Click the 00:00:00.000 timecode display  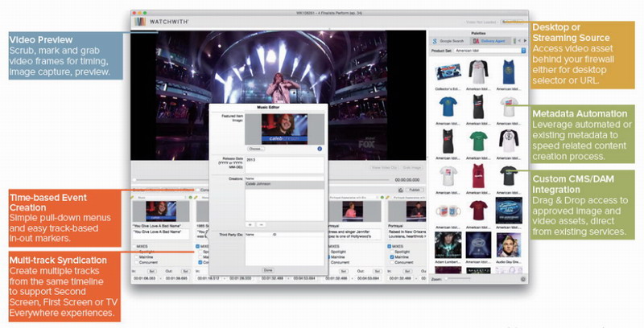click(x=407, y=180)
